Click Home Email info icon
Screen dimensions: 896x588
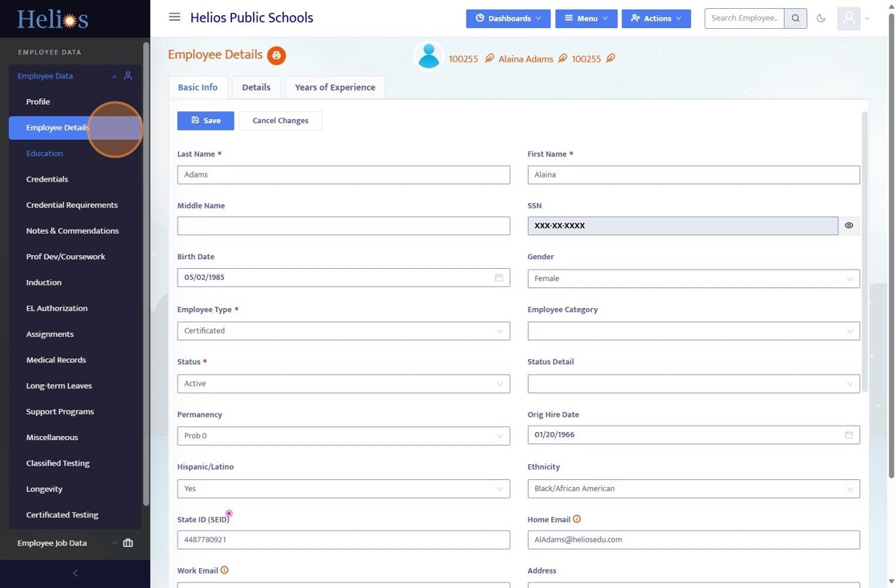(577, 519)
